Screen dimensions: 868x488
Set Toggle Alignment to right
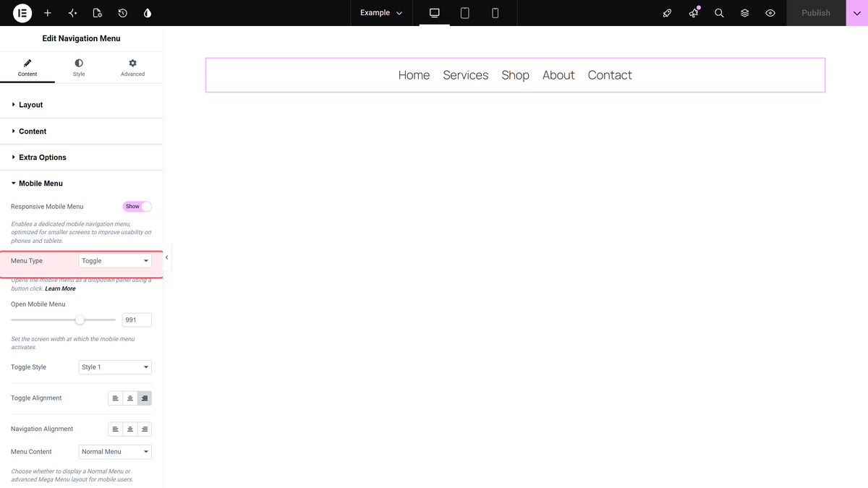[x=145, y=398]
